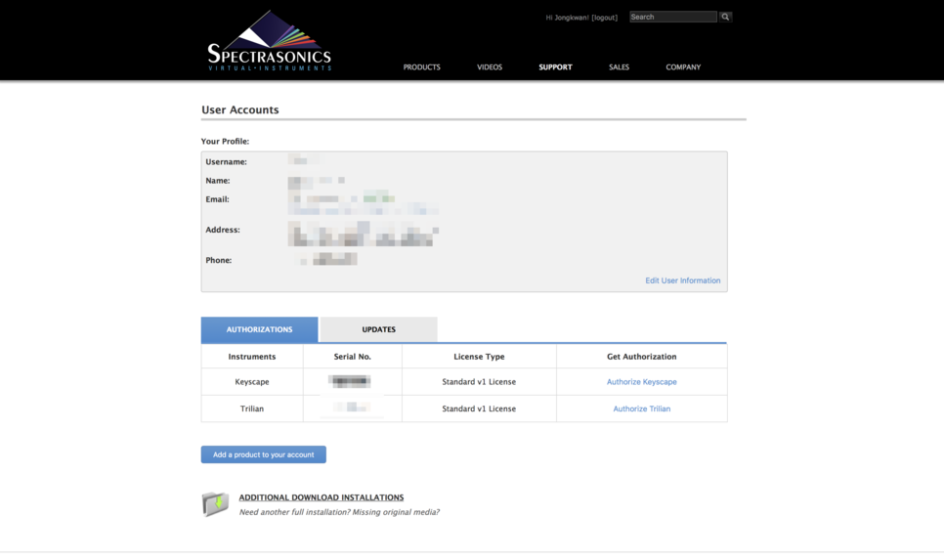
Task: Open ADDITIONAL DOWNLOAD INSTALLATIONS link
Action: [x=322, y=497]
